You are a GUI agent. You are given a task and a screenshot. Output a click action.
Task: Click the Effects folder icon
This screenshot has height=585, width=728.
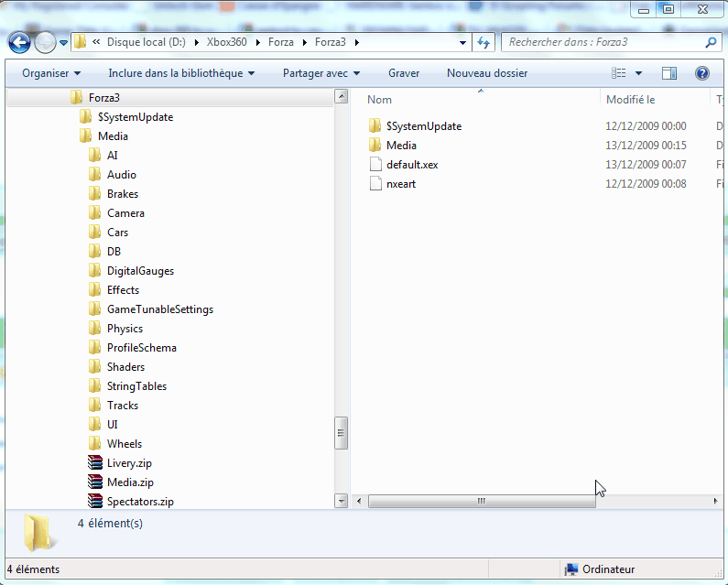pyautogui.click(x=94, y=289)
